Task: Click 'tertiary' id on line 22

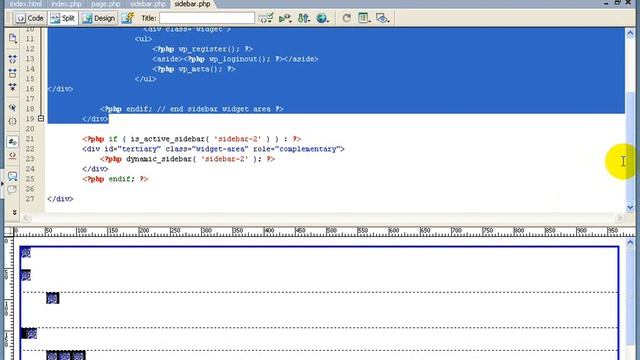Action: [139, 149]
